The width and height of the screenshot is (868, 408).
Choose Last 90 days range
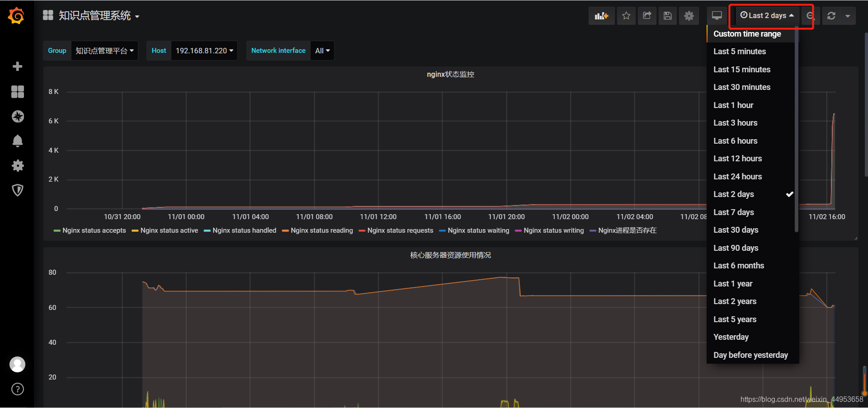tap(750, 248)
